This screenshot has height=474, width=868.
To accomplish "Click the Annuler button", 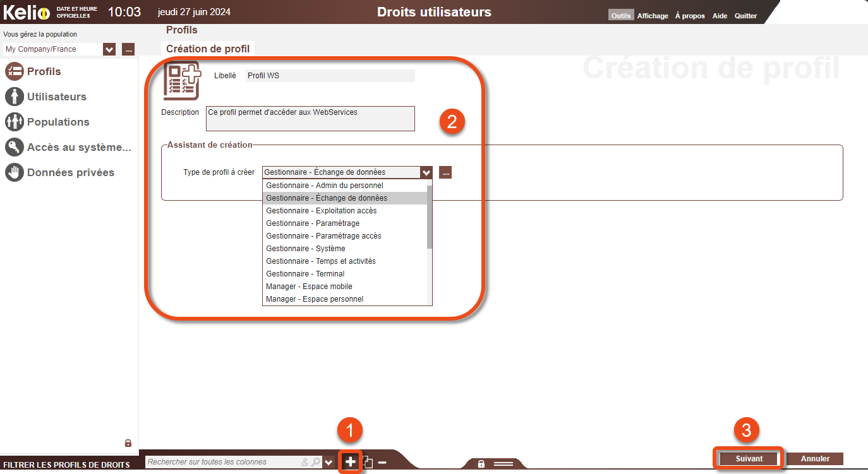I will [x=815, y=459].
